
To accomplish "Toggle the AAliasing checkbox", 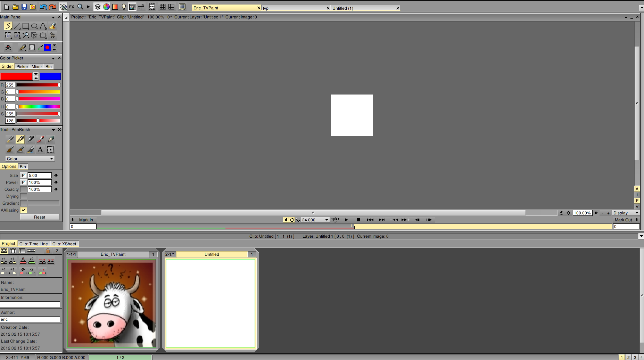I will (24, 210).
